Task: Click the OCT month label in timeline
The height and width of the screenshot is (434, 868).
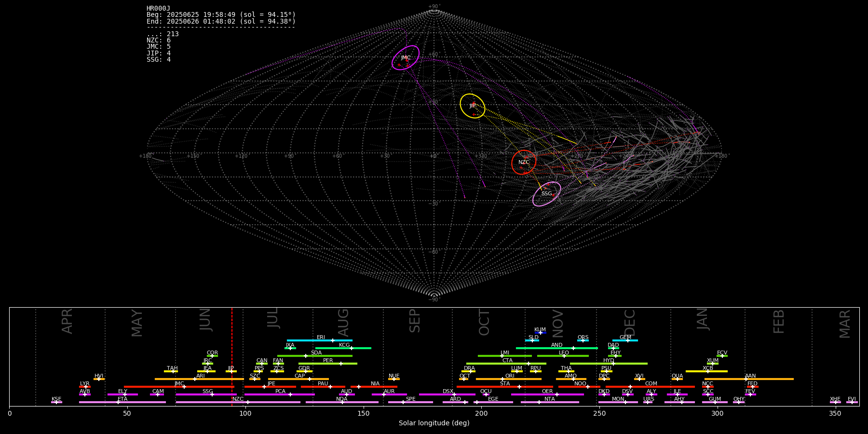Action: coord(484,322)
